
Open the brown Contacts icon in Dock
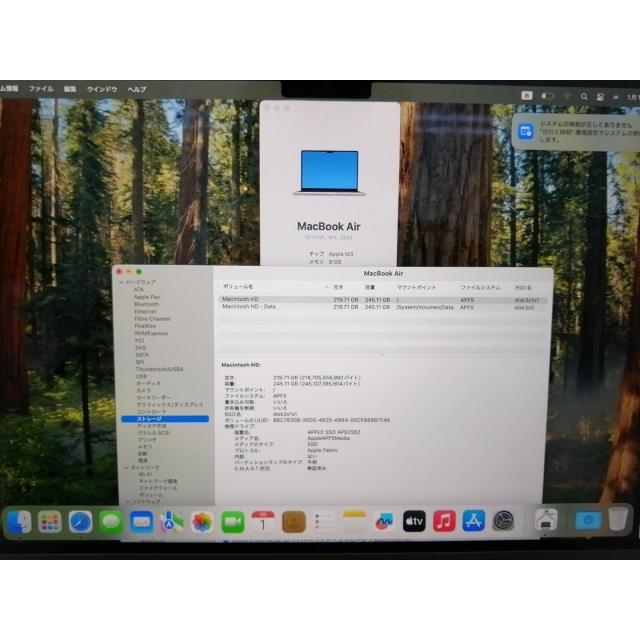click(293, 522)
